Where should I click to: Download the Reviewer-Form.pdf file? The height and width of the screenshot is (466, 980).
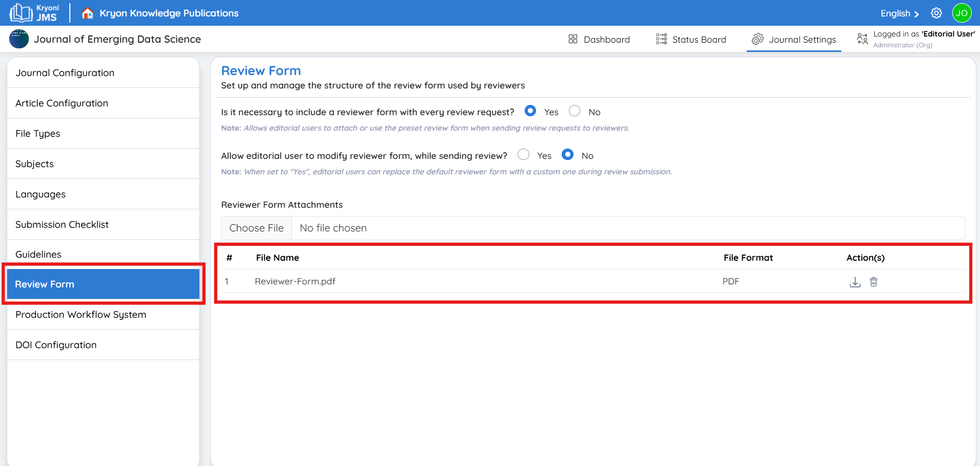855,282
